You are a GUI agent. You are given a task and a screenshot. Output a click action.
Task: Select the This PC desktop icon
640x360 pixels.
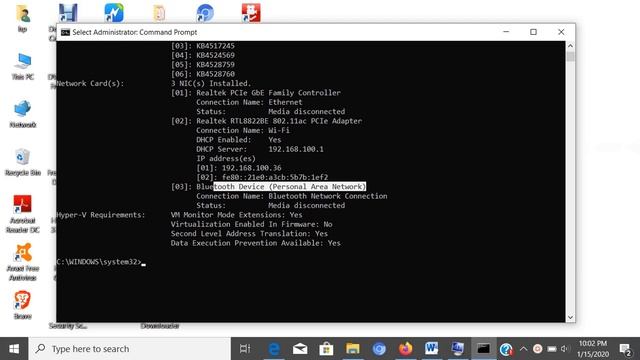click(23, 66)
